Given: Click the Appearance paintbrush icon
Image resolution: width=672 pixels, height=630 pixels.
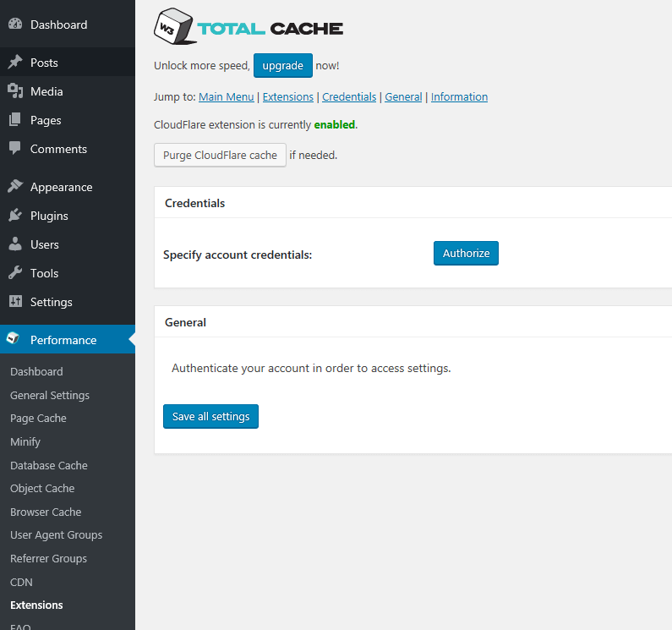Looking at the screenshot, I should (x=15, y=187).
